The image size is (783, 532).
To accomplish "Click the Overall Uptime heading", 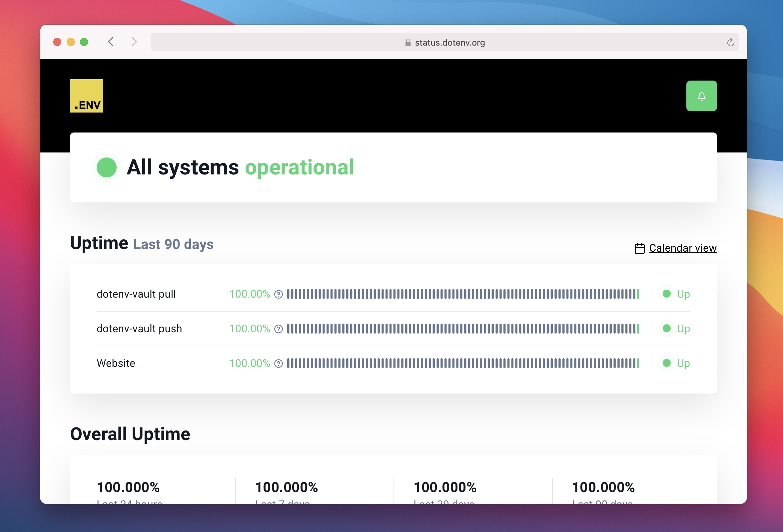I will click(x=130, y=434).
